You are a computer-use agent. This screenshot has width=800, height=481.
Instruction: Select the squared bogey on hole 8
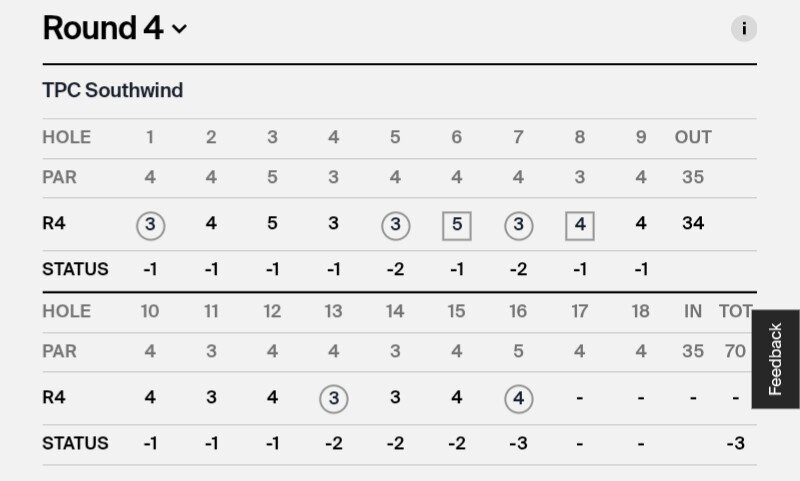tap(580, 225)
